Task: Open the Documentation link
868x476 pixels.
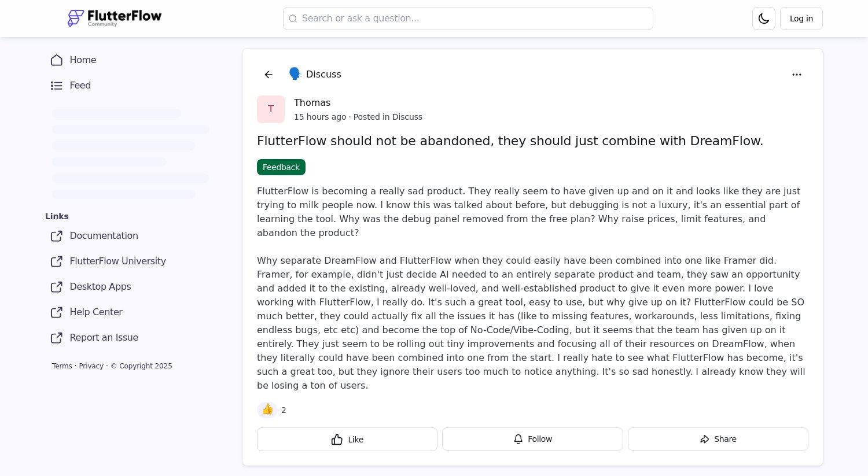Action: [104, 236]
